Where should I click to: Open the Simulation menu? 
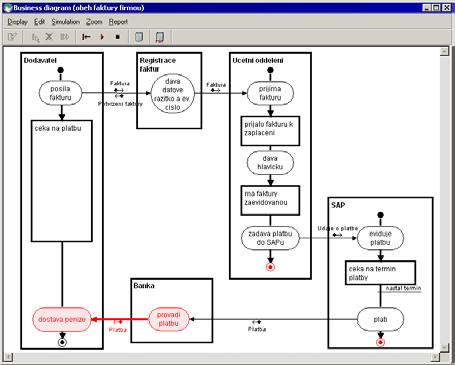coord(65,22)
